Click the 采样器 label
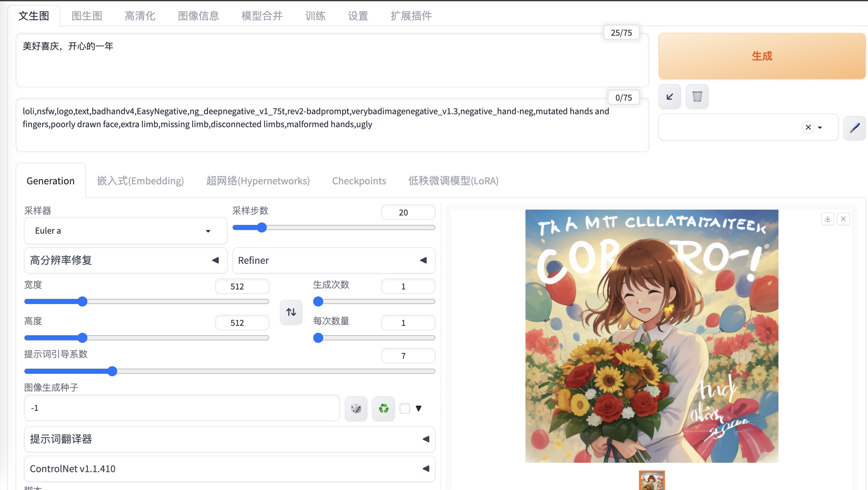The height and width of the screenshot is (490, 868). (x=38, y=211)
